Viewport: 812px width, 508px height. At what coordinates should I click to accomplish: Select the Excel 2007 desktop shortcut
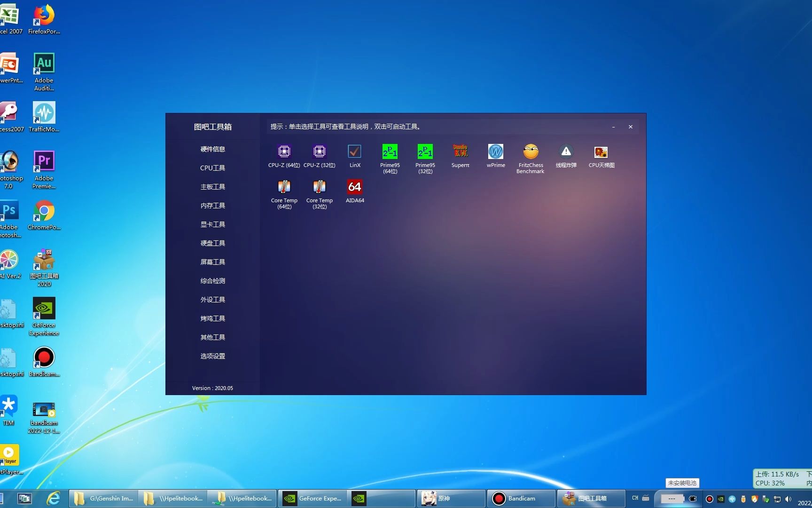coord(10,19)
